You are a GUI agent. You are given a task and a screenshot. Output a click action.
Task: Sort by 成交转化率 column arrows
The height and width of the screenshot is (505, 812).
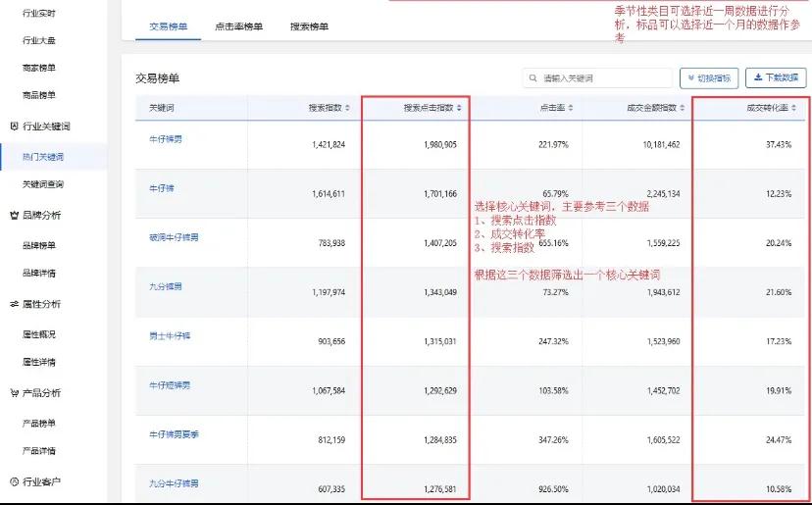[794, 108]
